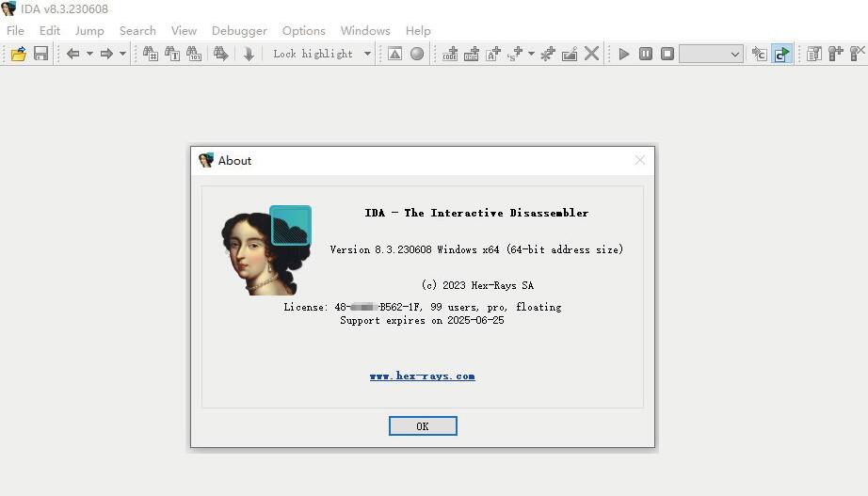Click the X undefine icon in toolbar
This screenshot has width=868, height=496.
[591, 54]
